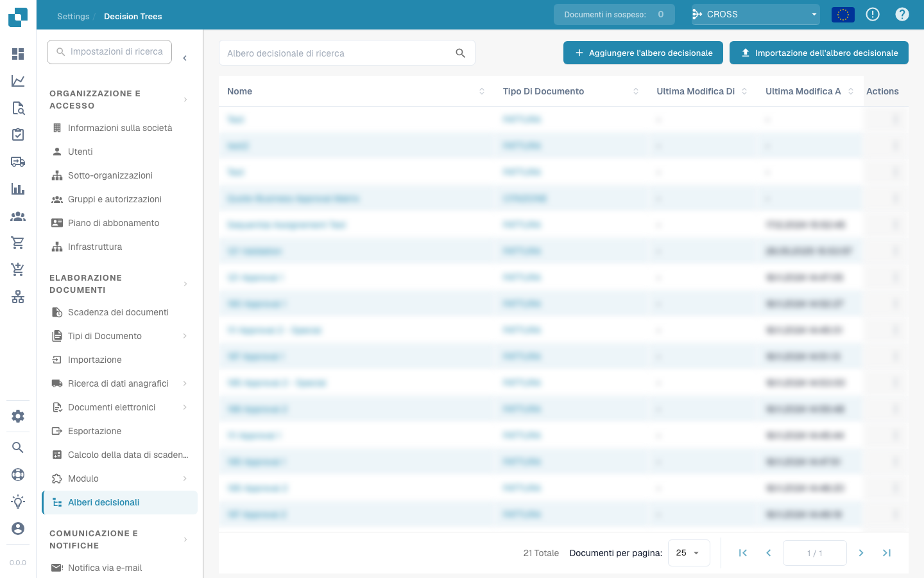924x578 pixels.
Task: Open the user account icon
Action: coord(18,529)
